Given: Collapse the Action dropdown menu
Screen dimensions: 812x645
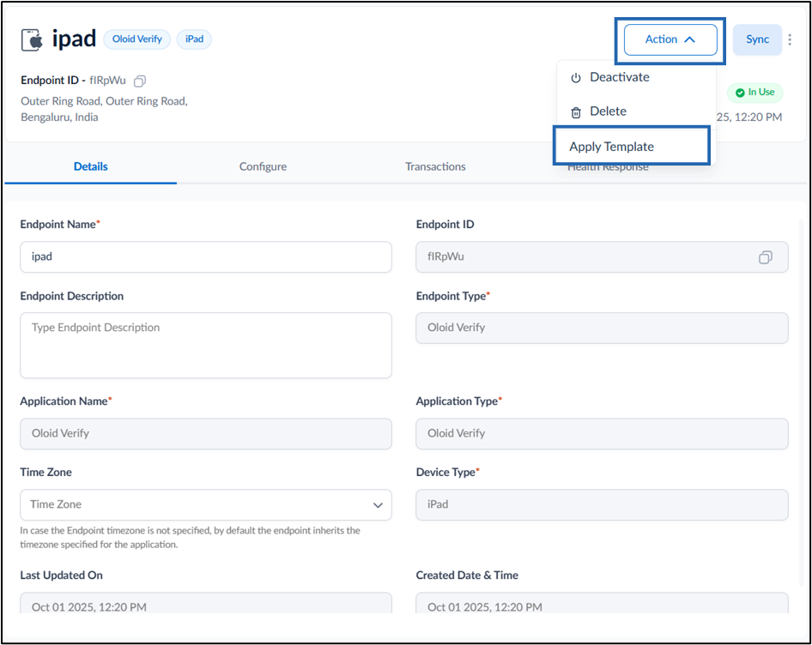Looking at the screenshot, I should [670, 39].
